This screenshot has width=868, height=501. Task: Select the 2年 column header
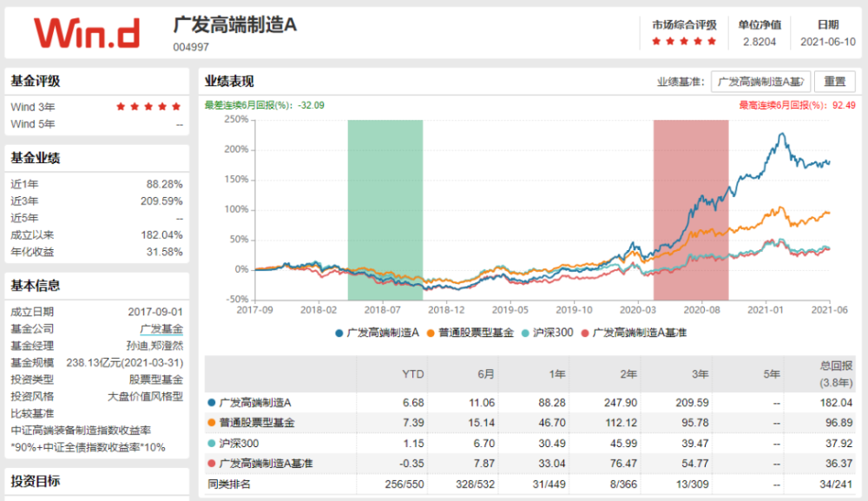[x=628, y=374]
